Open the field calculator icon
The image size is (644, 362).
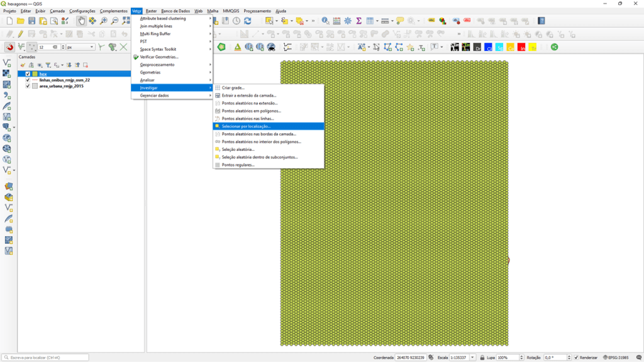pos(336,21)
